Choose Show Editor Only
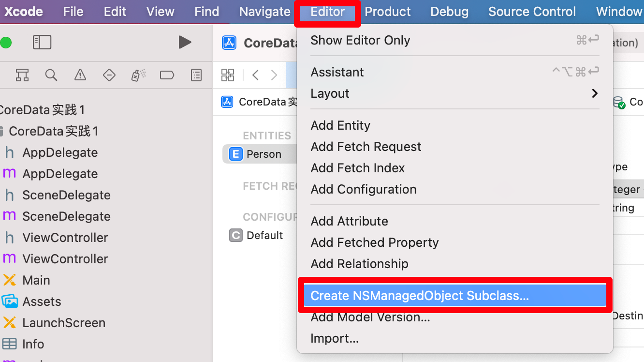This screenshot has width=644, height=362. click(x=454, y=40)
